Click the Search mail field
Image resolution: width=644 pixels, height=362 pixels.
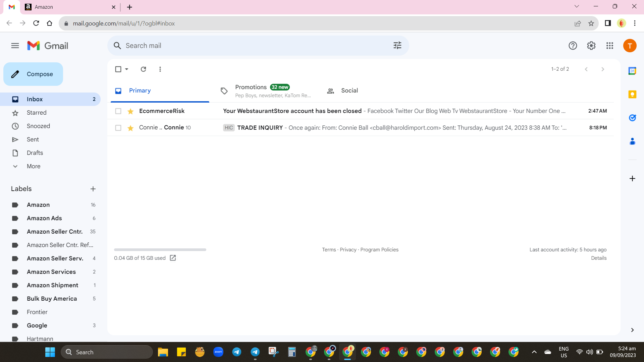click(x=258, y=46)
